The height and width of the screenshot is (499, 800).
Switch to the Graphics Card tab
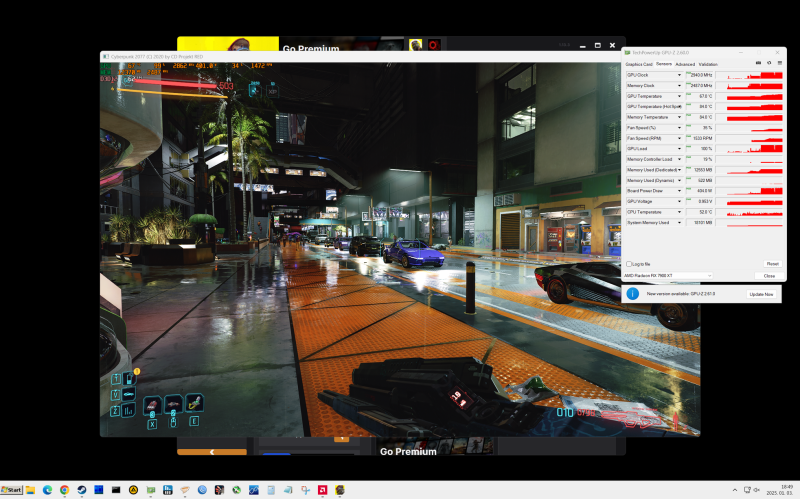(639, 64)
